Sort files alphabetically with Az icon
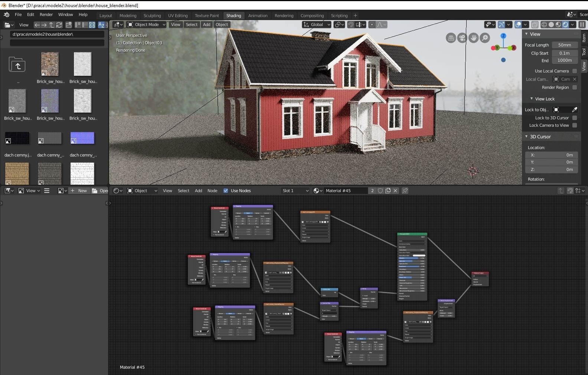This screenshot has width=588, height=375. click(x=101, y=25)
